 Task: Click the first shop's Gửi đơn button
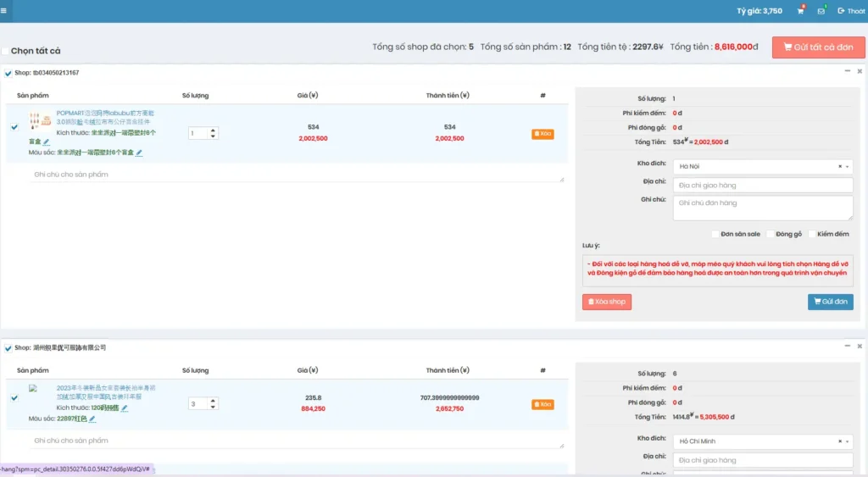831,302
